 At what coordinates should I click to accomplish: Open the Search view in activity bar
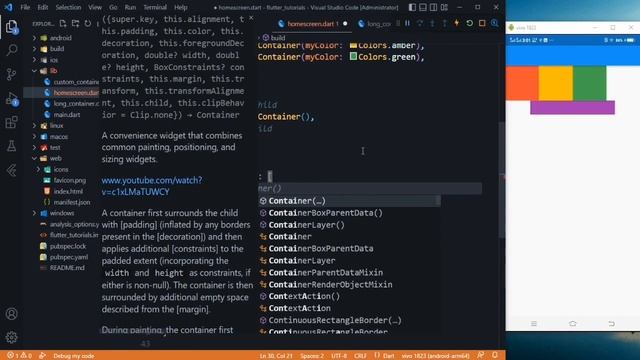(11, 50)
